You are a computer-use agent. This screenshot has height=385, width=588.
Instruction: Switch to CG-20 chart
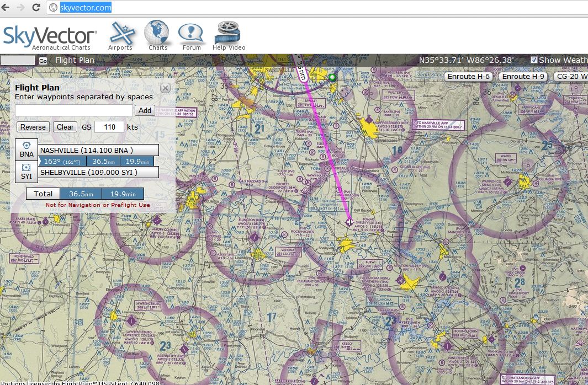(571, 77)
